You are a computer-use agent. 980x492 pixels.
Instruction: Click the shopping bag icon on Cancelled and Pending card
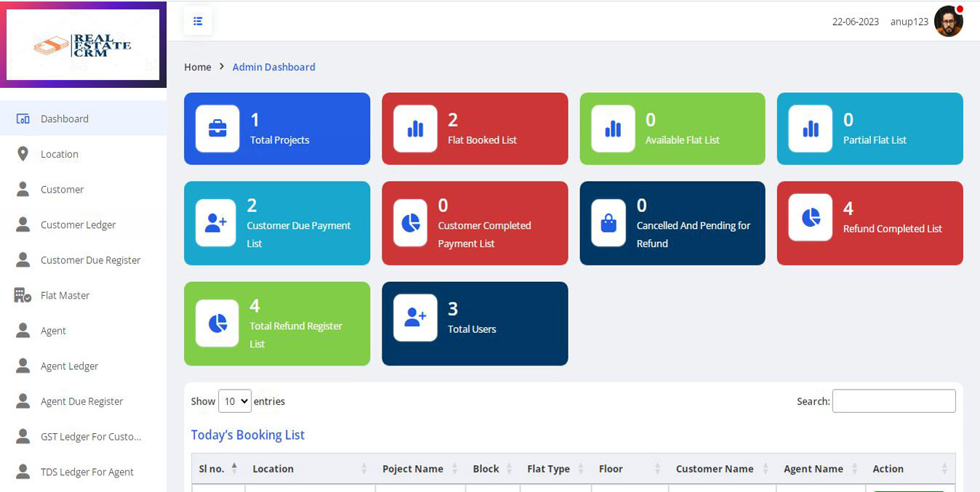coord(609,223)
